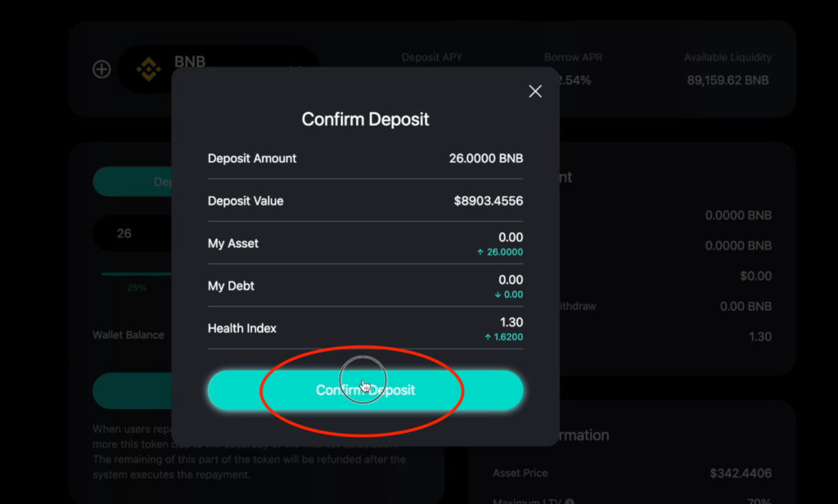This screenshot has width=838, height=504.
Task: Click the up arrow beside 1.6200
Action: [x=488, y=337]
